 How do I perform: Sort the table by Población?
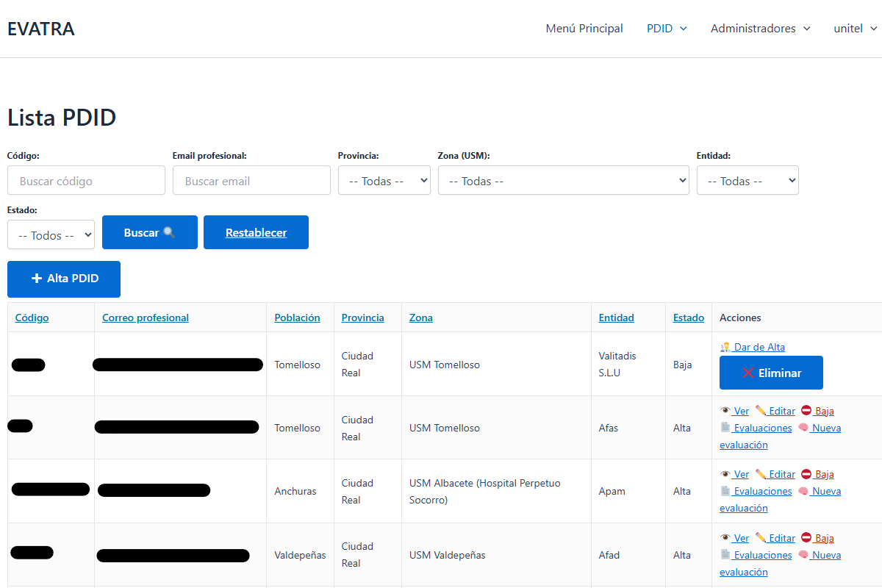298,318
